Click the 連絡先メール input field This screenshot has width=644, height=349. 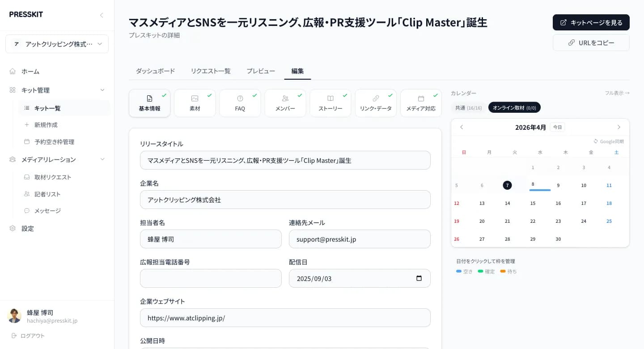coord(360,239)
